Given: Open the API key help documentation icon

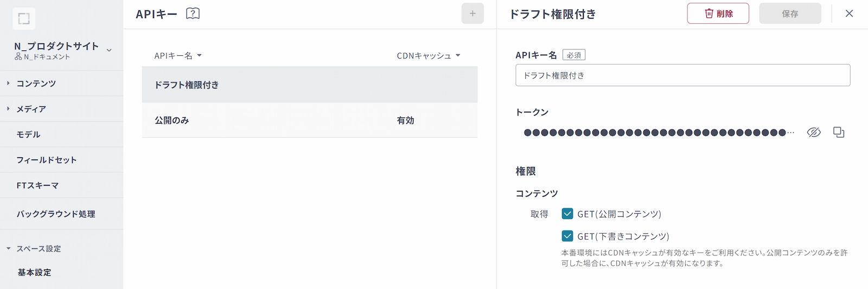Looking at the screenshot, I should [x=193, y=14].
